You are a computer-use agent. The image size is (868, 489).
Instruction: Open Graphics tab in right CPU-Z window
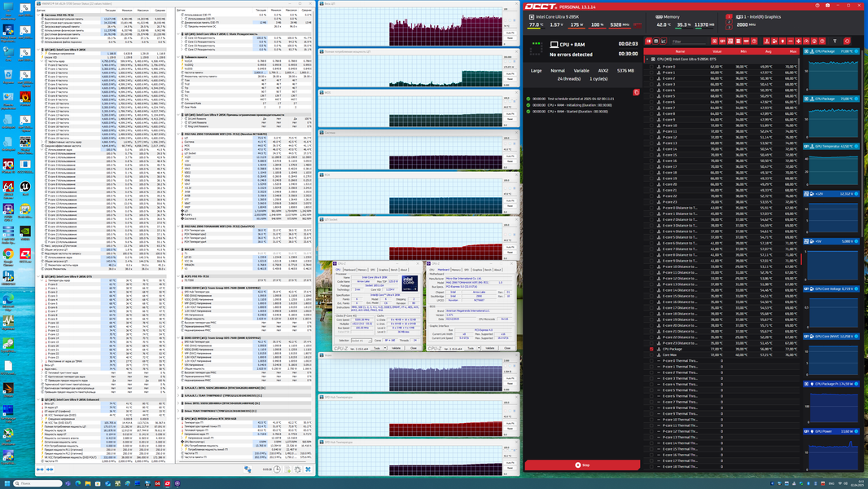pos(477,270)
